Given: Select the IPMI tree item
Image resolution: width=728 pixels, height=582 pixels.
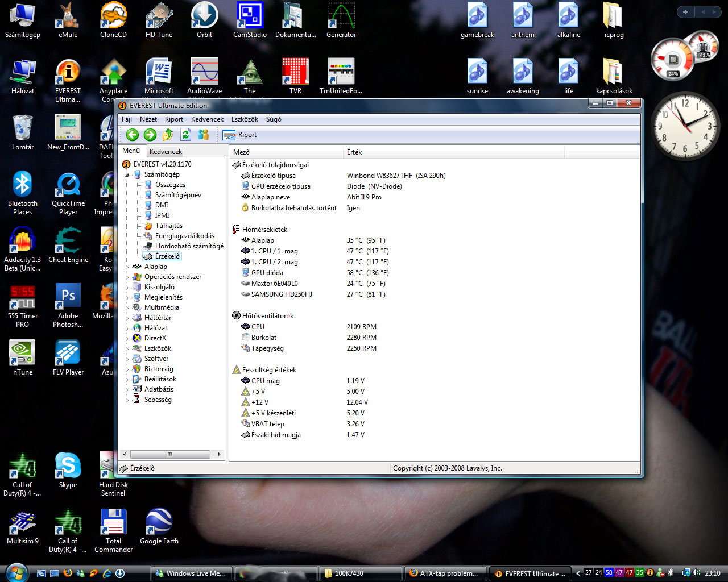Looking at the screenshot, I should pyautogui.click(x=162, y=215).
